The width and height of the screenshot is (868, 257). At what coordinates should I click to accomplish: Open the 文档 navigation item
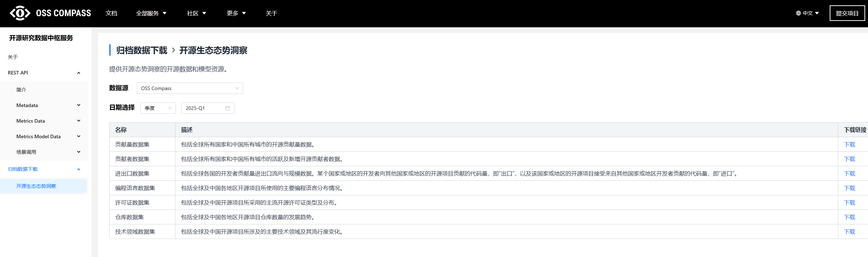click(x=111, y=13)
